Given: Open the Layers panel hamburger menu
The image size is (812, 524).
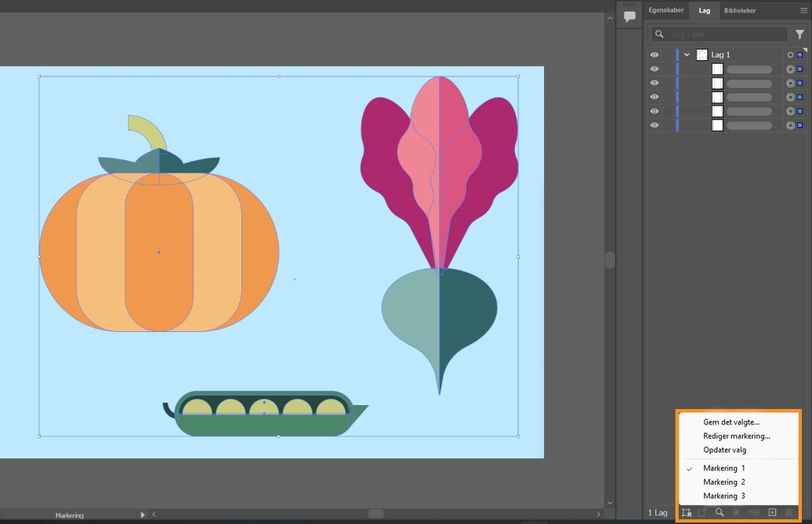Looking at the screenshot, I should point(804,10).
